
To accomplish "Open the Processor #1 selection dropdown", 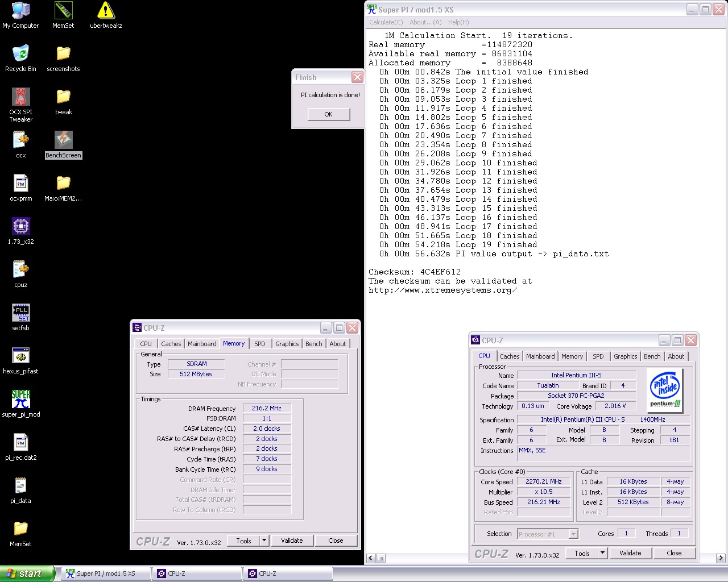I will pyautogui.click(x=548, y=534).
